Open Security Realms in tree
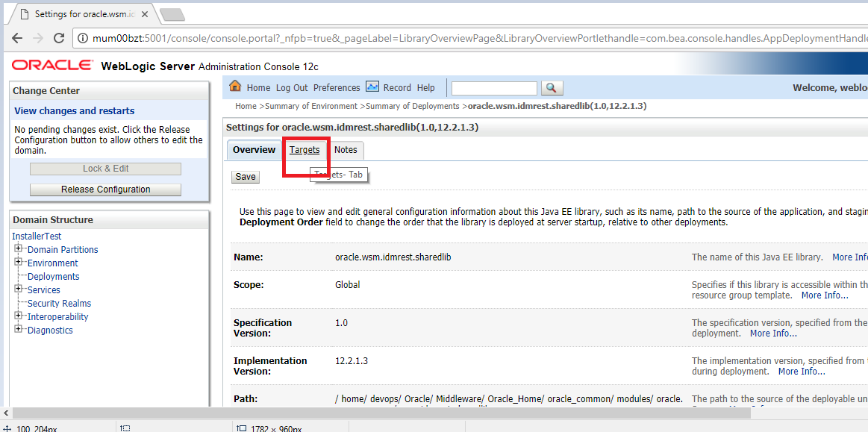The width and height of the screenshot is (868, 432). tap(59, 303)
